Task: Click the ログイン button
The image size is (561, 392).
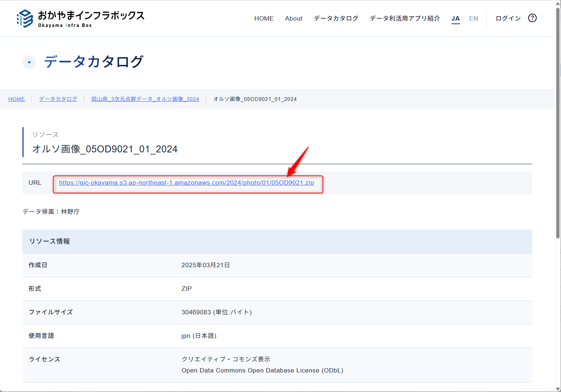Action: pos(508,18)
